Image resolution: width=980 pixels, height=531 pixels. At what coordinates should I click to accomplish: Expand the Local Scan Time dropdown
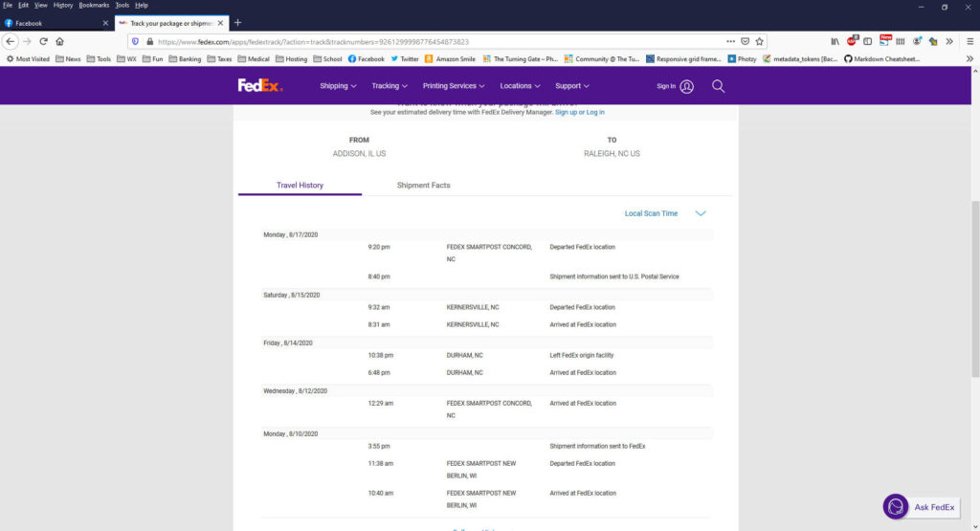(x=700, y=213)
